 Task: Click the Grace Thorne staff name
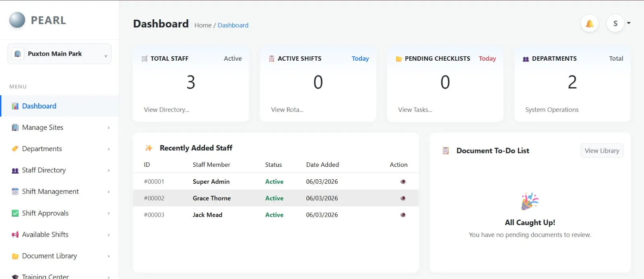point(212,198)
